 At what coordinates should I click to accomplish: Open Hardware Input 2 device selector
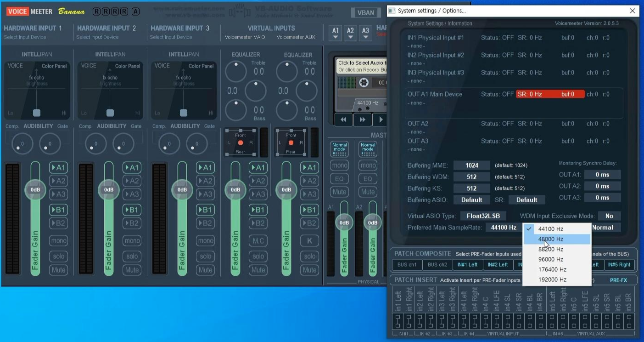tap(98, 37)
